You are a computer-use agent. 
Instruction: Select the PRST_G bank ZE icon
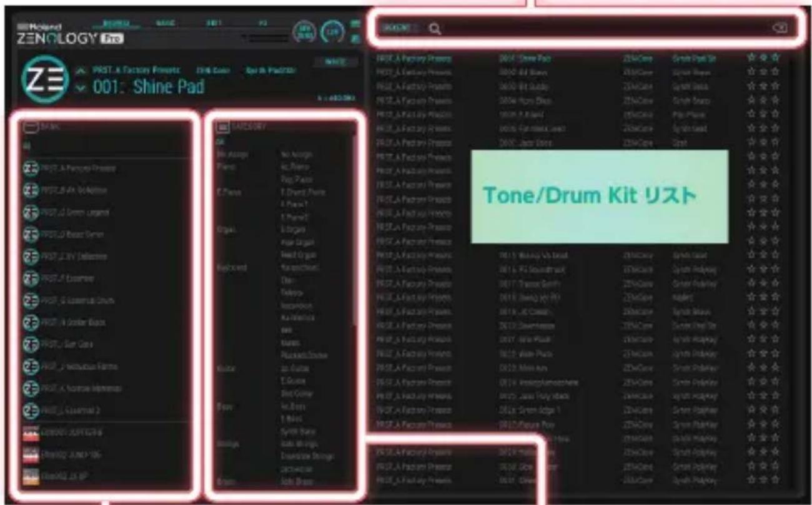click(x=31, y=300)
